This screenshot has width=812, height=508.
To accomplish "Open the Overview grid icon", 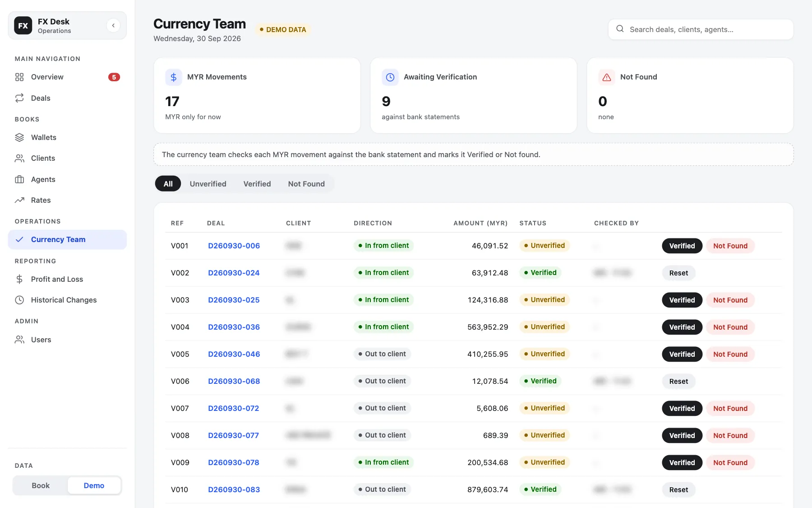I will [19, 77].
